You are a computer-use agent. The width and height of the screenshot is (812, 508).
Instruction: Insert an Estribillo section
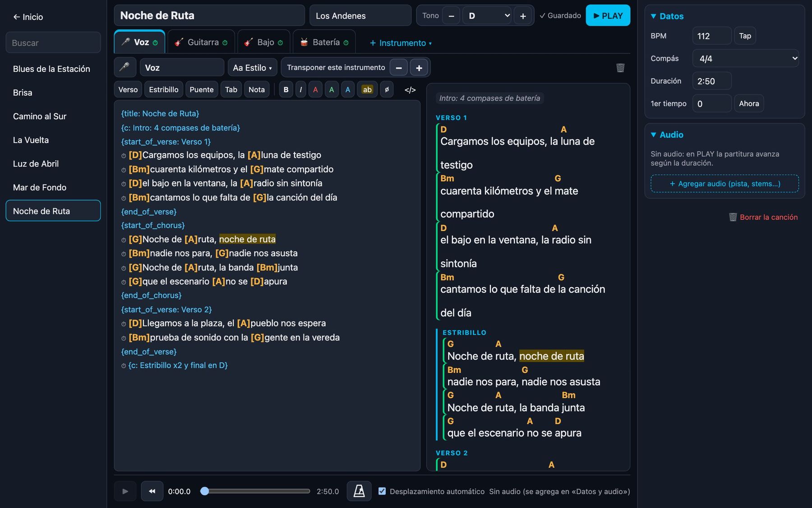pos(164,89)
